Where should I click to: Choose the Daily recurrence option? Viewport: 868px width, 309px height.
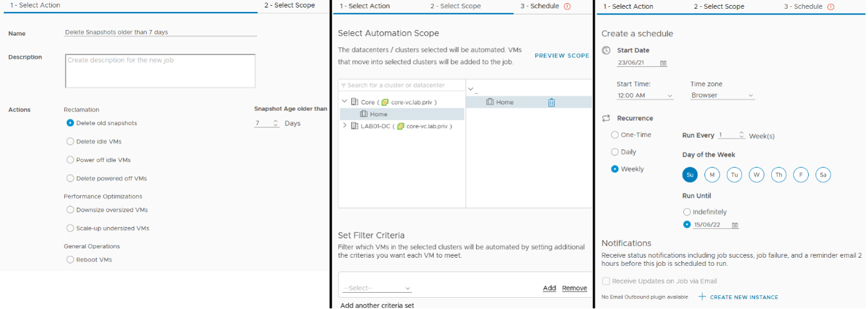click(615, 152)
